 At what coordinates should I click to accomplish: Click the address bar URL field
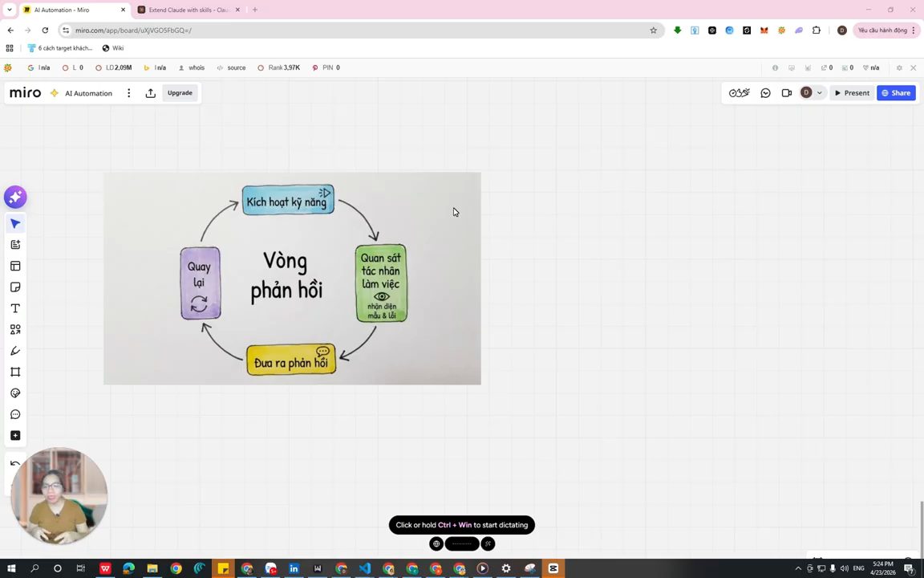coord(359,30)
